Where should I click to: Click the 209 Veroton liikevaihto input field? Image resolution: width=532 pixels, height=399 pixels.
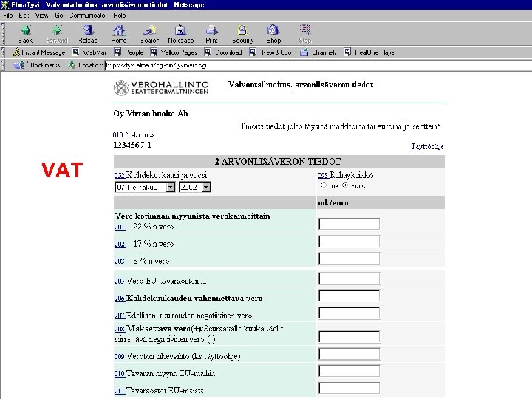point(349,354)
